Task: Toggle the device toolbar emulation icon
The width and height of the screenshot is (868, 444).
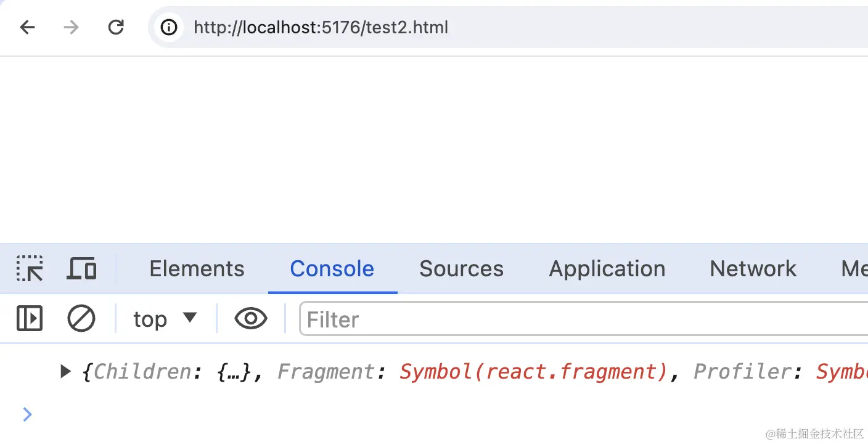Action: pyautogui.click(x=81, y=269)
